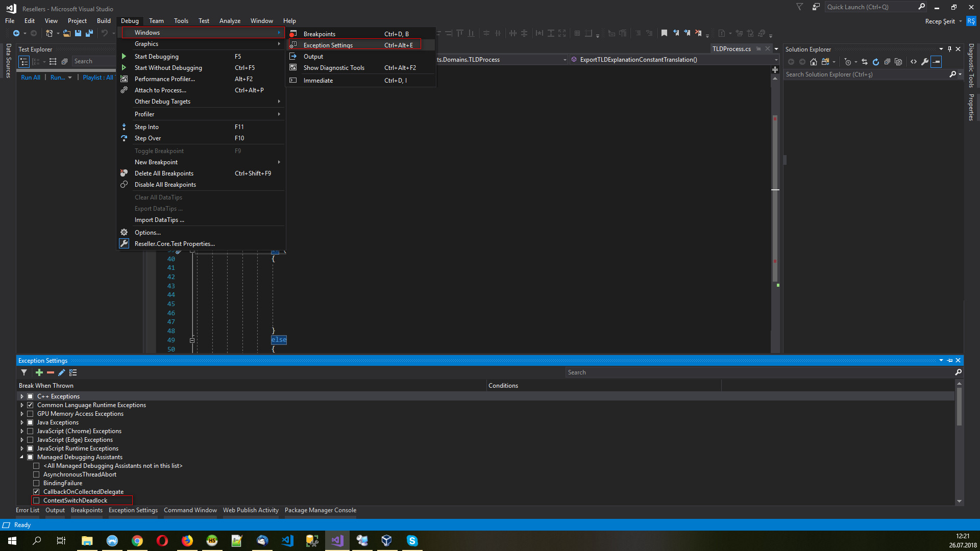The width and height of the screenshot is (980, 551).
Task: Open the Solution Explorer window options dropdown
Action: 941,49
